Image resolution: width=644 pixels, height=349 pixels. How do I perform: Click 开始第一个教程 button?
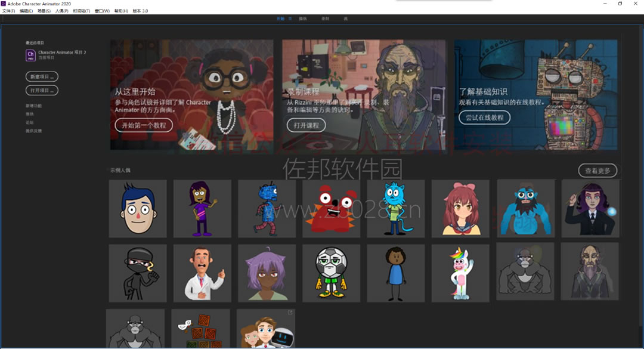[x=144, y=125]
